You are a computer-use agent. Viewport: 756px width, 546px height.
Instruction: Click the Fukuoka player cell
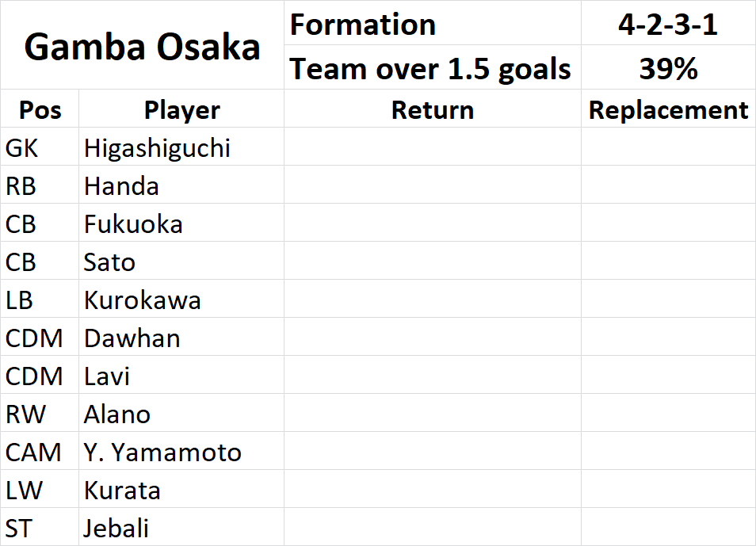pyautogui.click(x=181, y=223)
